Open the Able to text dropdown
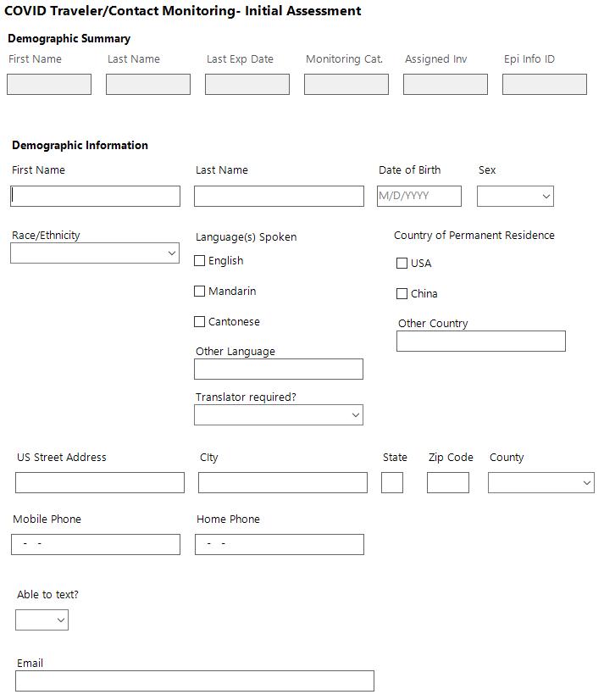 tap(42, 620)
